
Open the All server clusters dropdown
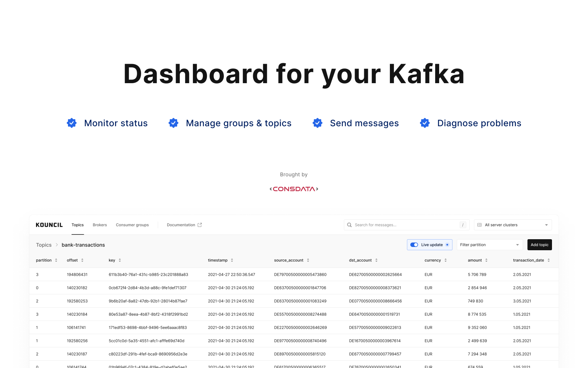pos(513,225)
